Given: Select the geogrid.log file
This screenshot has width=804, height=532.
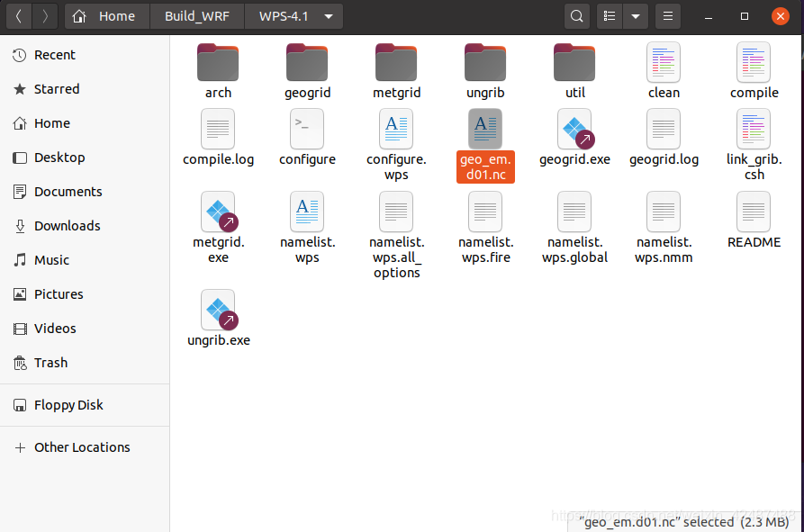Looking at the screenshot, I should 664,138.
